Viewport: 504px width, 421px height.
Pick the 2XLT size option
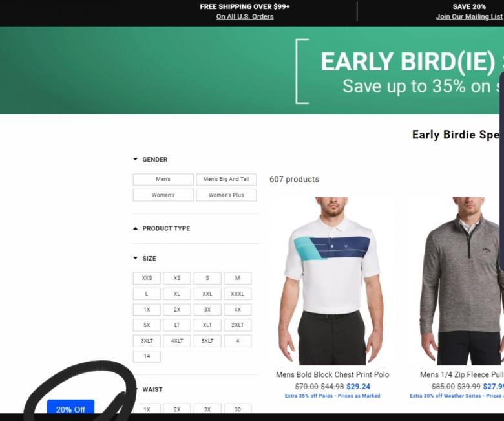tap(238, 325)
